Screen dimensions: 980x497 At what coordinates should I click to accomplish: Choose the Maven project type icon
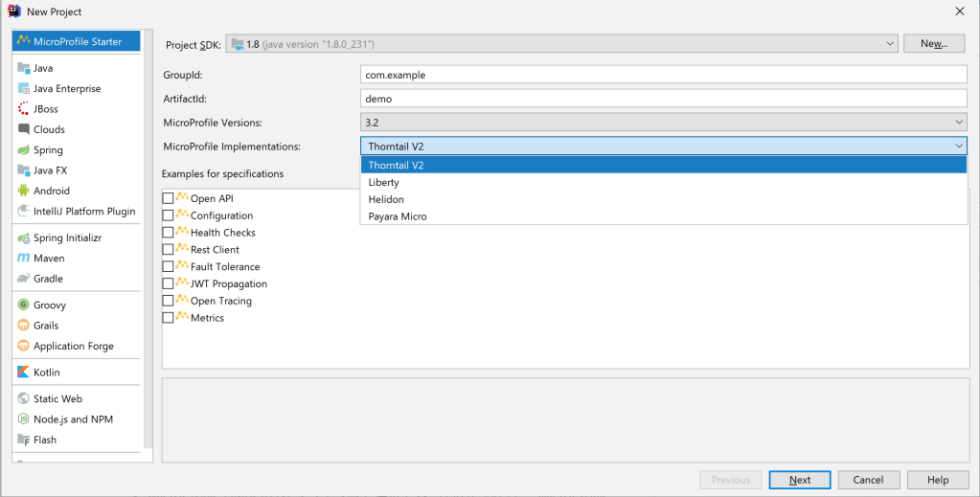coord(24,259)
